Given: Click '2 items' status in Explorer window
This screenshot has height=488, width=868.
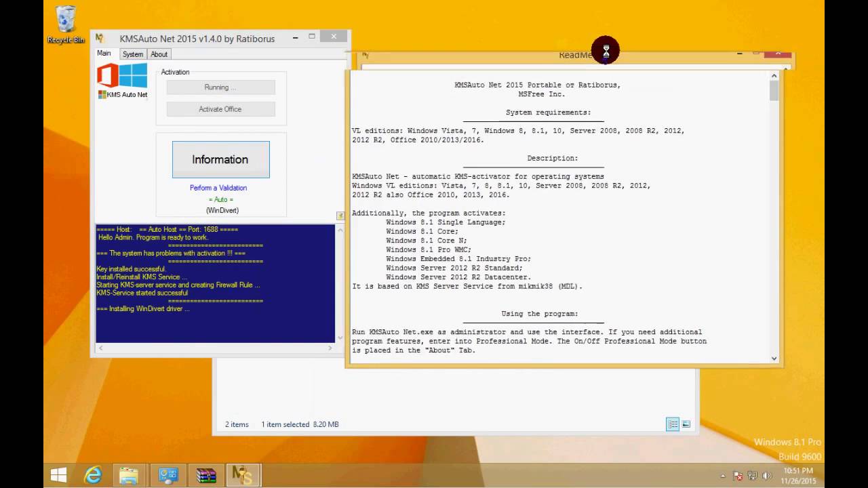Looking at the screenshot, I should pos(237,424).
